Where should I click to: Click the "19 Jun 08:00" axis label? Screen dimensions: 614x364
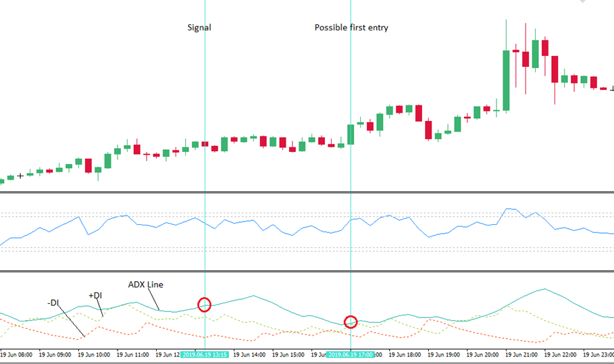click(x=16, y=355)
